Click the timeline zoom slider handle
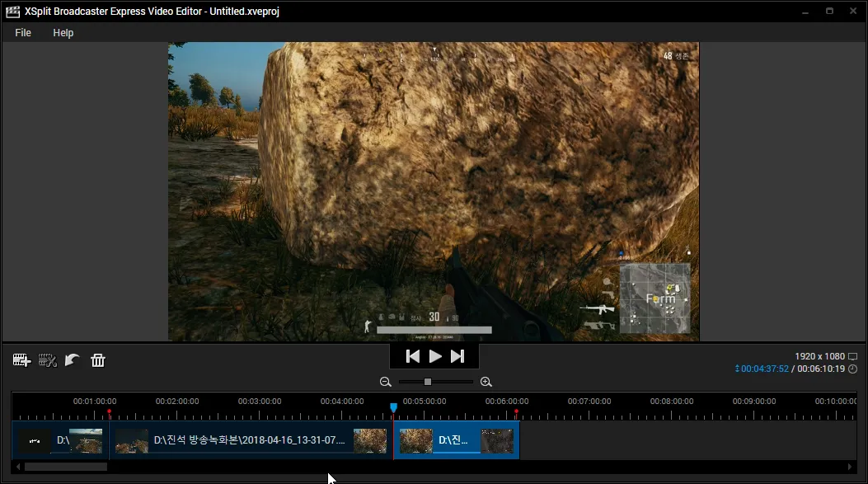 coord(427,382)
